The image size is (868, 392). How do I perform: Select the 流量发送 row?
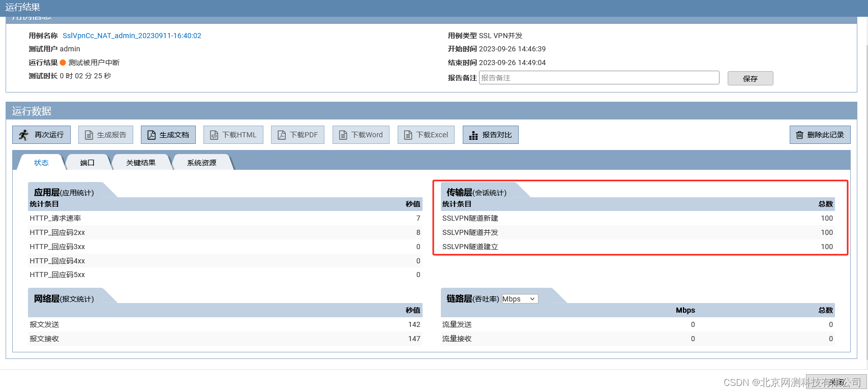coord(638,324)
